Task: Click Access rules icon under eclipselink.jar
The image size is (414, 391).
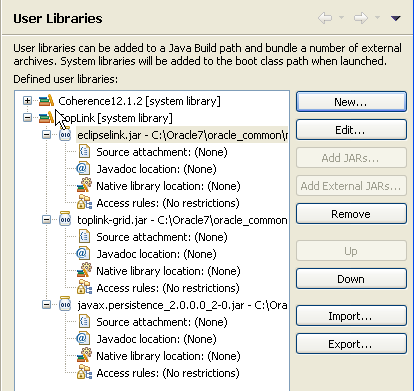Action: tap(84, 203)
